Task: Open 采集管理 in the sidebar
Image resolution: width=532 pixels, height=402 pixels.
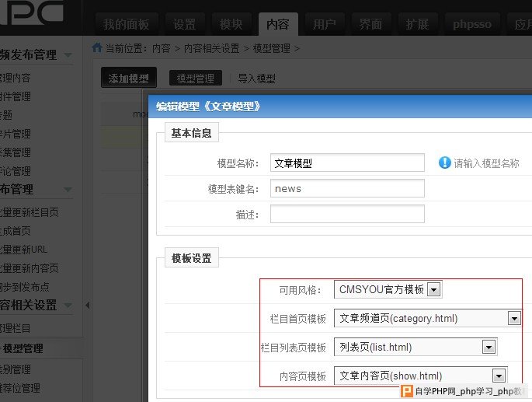Action: pos(16,152)
